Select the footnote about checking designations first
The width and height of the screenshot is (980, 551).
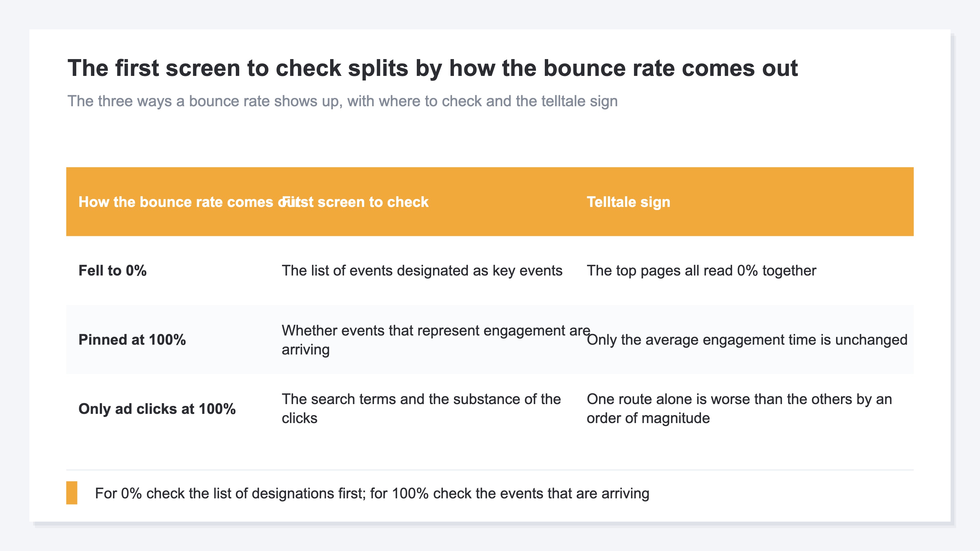(372, 493)
